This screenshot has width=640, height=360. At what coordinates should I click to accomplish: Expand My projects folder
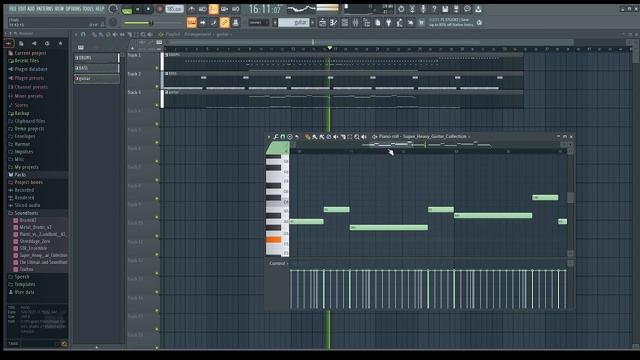point(27,167)
